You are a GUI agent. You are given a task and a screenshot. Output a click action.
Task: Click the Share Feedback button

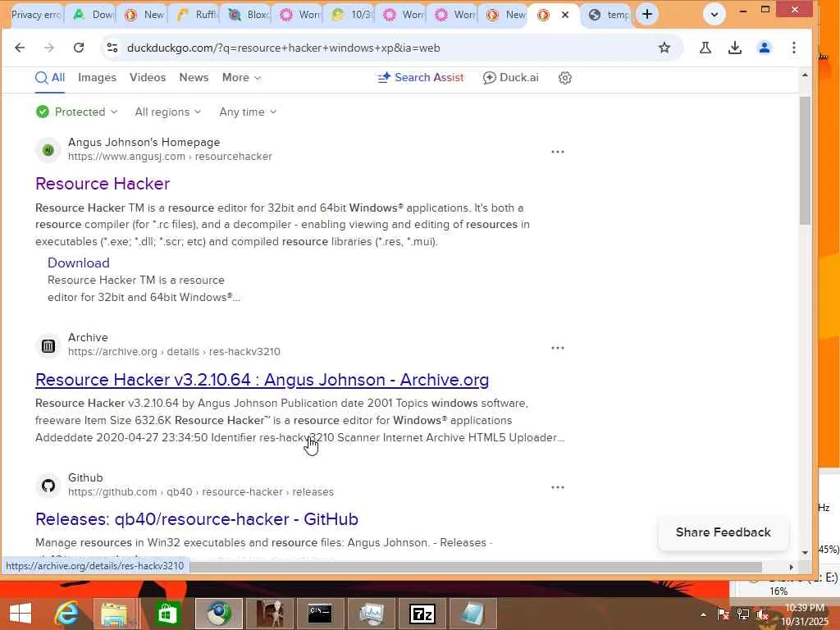pos(724,532)
